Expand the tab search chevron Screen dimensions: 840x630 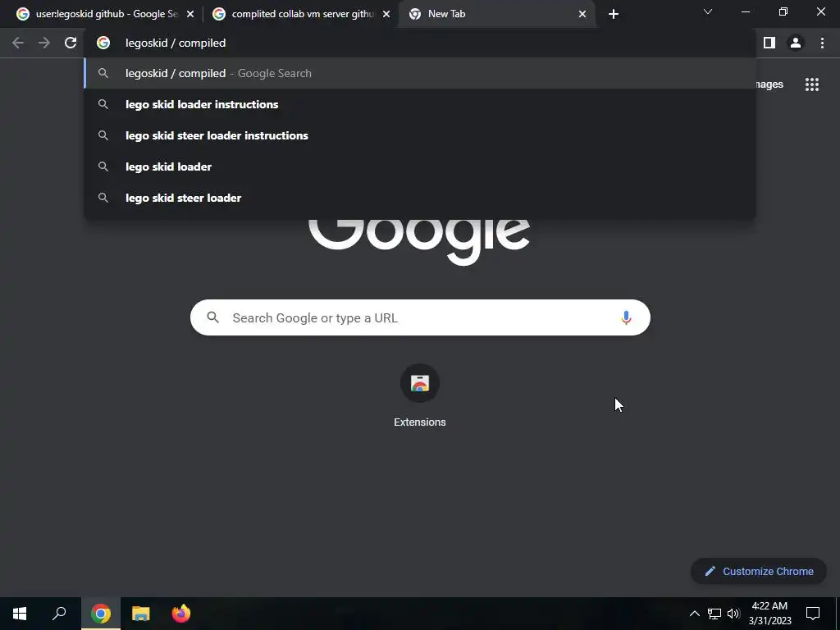click(x=708, y=11)
